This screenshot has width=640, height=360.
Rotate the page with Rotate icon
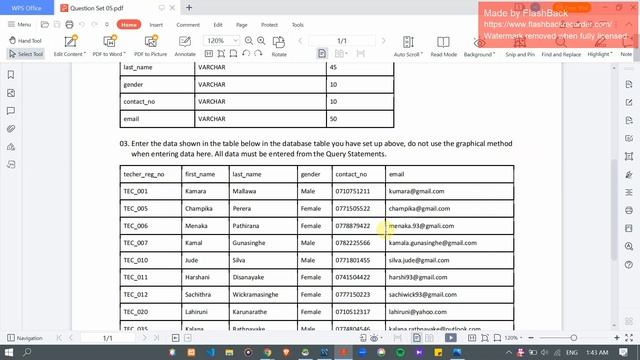(279, 46)
